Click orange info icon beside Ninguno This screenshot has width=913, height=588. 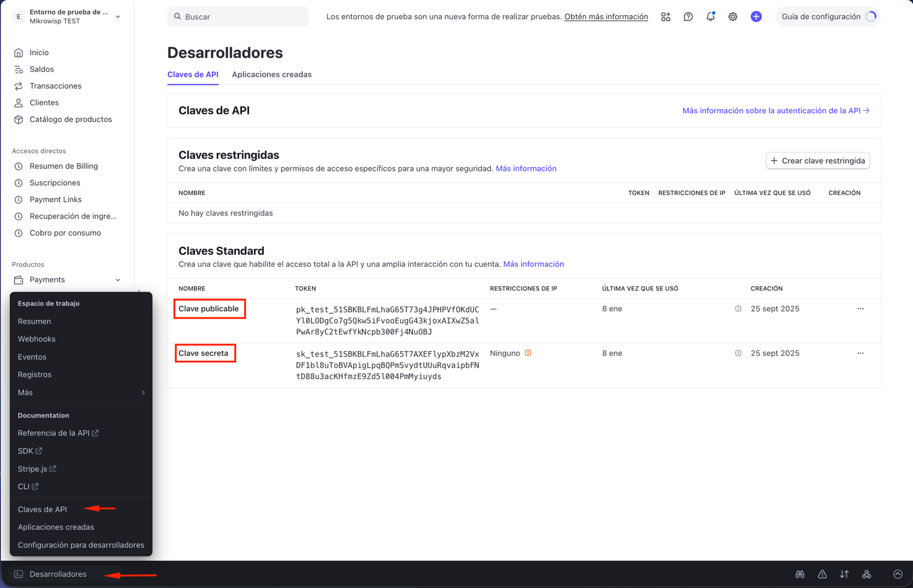528,353
